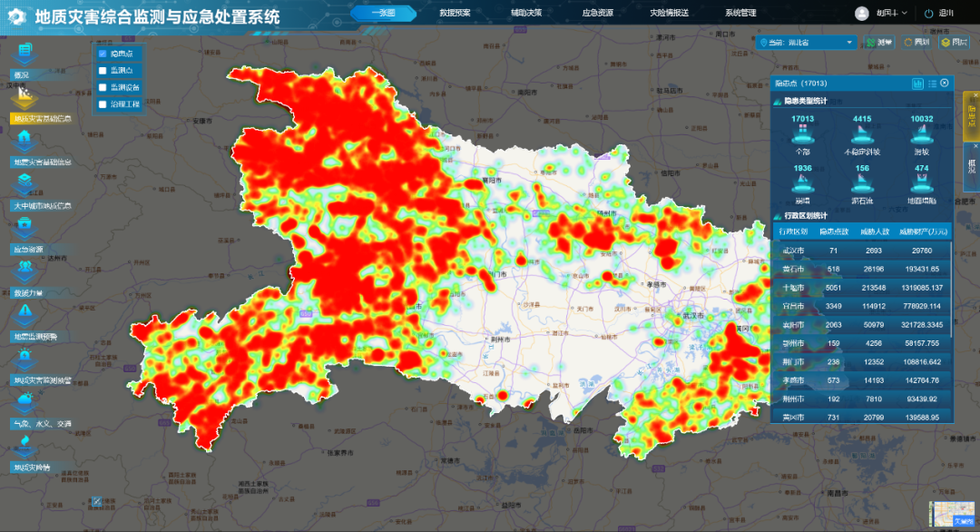Select the 十堰市 row in district table
The image size is (980, 532).
(862, 288)
